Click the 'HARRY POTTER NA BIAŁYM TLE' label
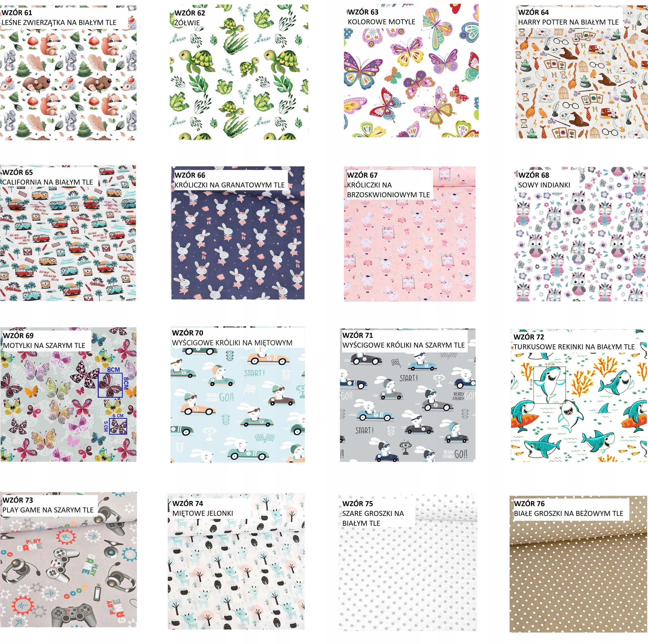This screenshot has width=648, height=644. click(x=568, y=22)
